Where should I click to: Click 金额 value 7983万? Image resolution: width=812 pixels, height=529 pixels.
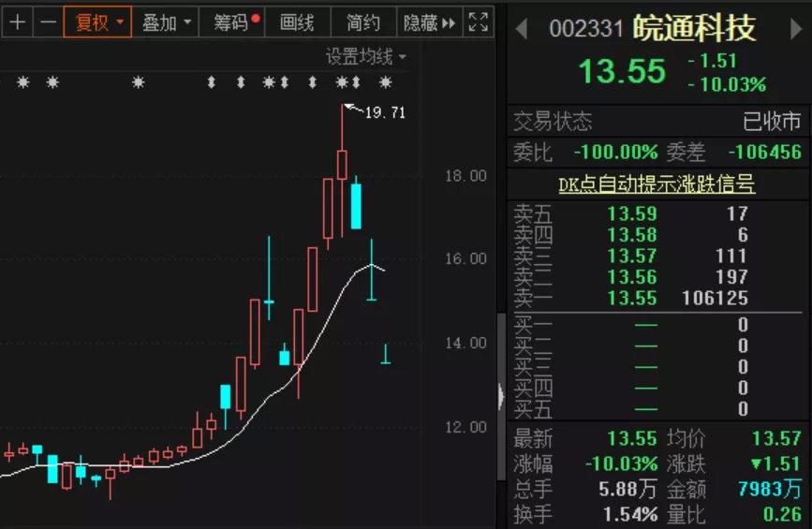[770, 489]
